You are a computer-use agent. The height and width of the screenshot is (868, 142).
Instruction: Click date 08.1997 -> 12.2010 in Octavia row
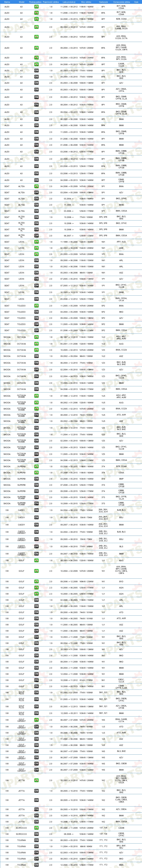69,337
